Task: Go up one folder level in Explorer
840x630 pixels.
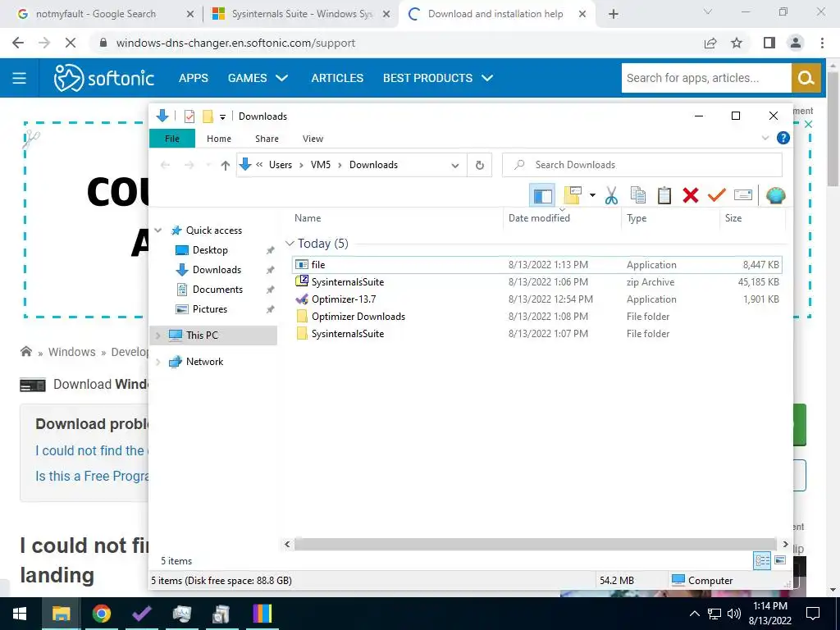Action: 226,166
